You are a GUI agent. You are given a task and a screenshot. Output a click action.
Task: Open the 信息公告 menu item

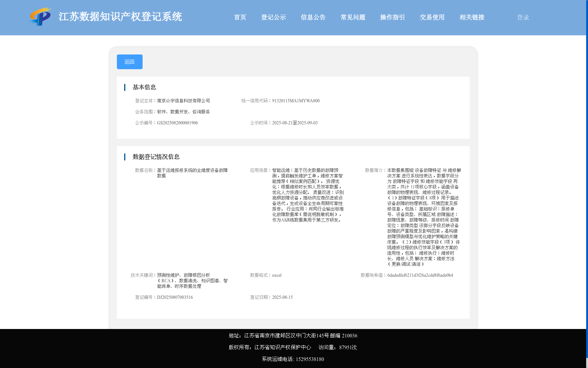pyautogui.click(x=313, y=17)
